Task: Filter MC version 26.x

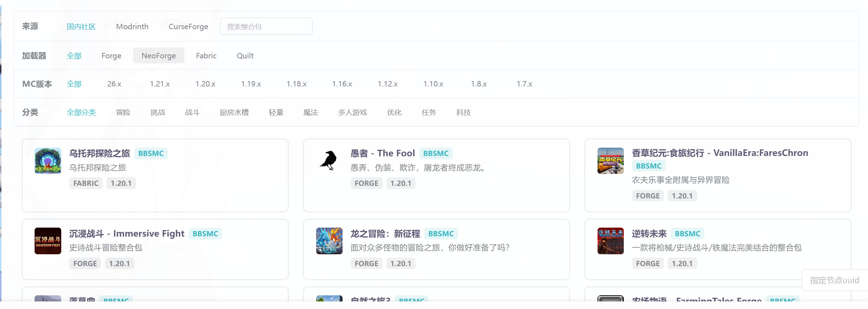Action: (114, 84)
